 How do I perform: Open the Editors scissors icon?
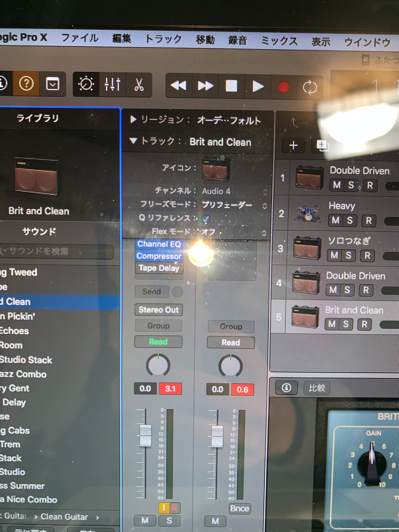[139, 85]
